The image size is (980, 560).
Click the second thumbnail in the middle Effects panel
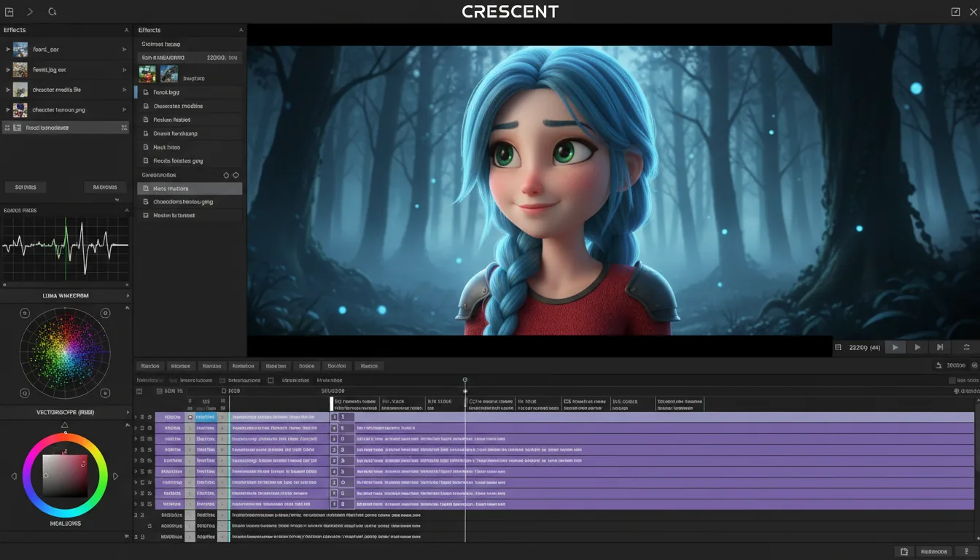pyautogui.click(x=169, y=74)
